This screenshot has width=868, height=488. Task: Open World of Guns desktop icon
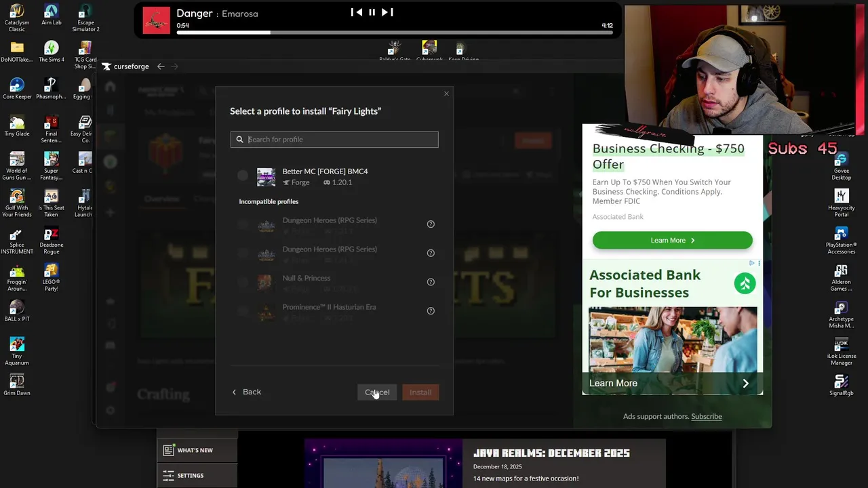pyautogui.click(x=17, y=166)
